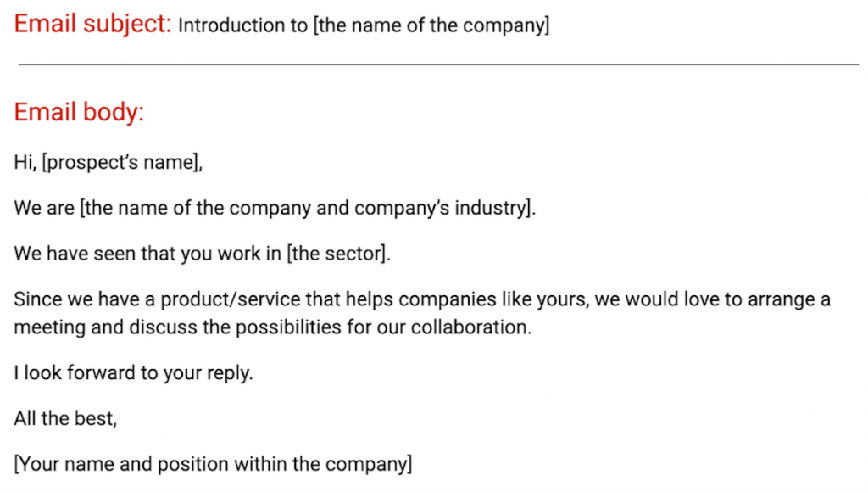Viewport: 868px width, 492px height.
Task: Click the red "Email subject:" label
Action: click(92, 25)
